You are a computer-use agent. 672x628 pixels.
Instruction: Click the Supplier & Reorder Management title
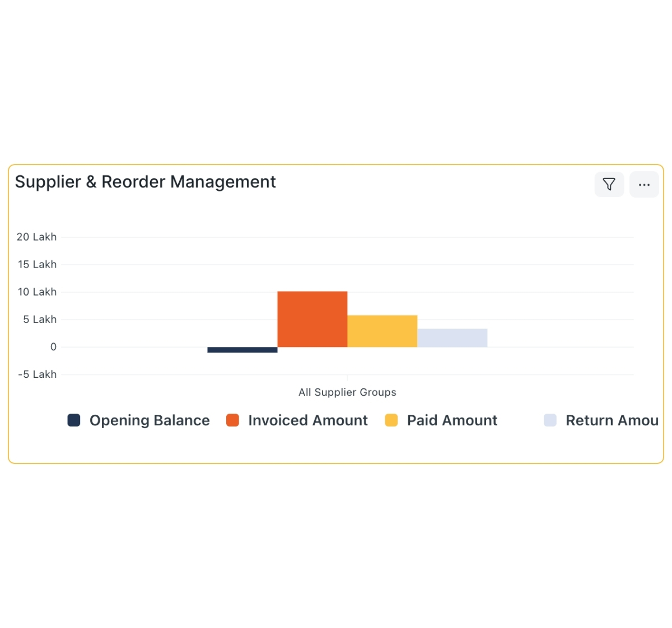pos(145,182)
